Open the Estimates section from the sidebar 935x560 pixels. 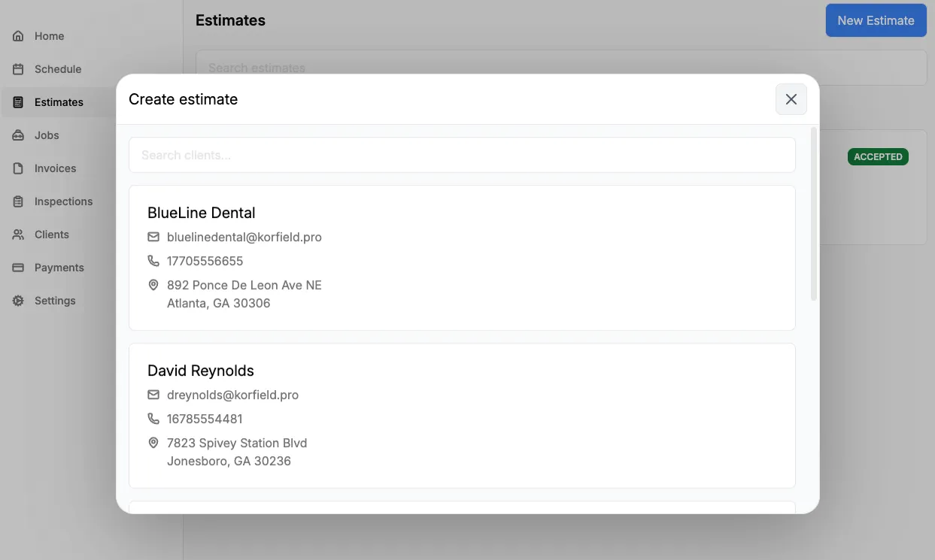[58, 101]
